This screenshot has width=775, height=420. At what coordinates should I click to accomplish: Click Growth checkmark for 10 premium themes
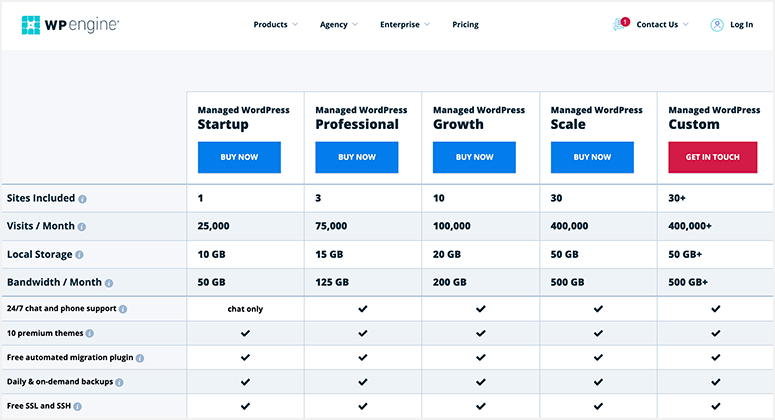tap(480, 333)
